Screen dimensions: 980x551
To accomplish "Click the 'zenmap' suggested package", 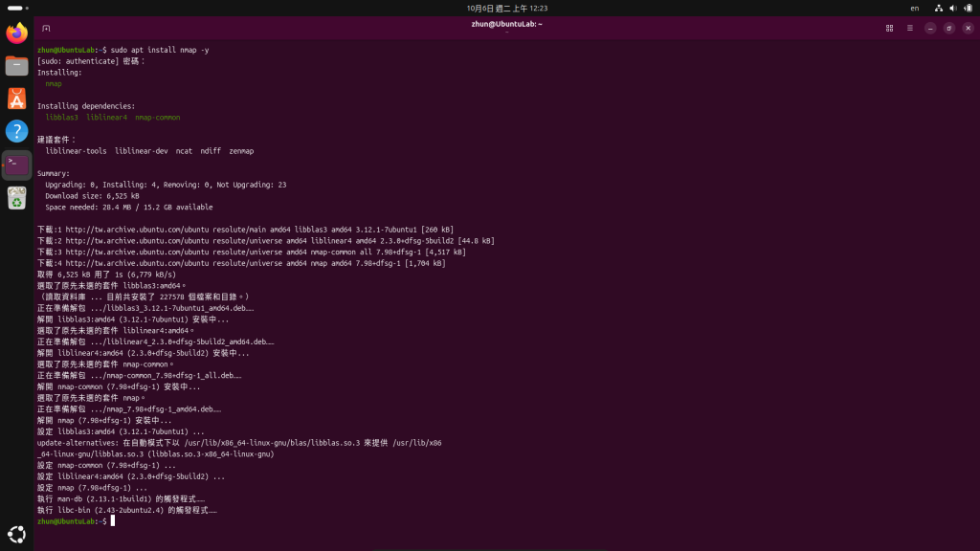I will 241,151.
